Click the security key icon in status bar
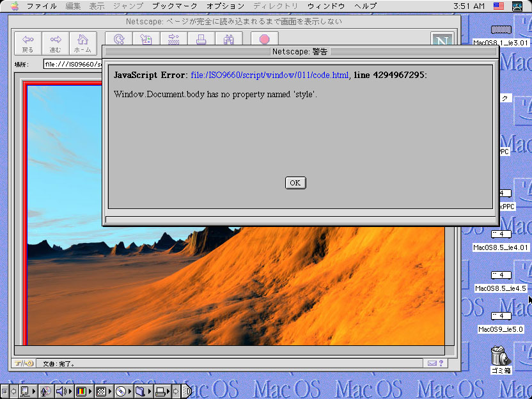Screen dimensions: 532x399 pyautogui.click(x=24, y=363)
